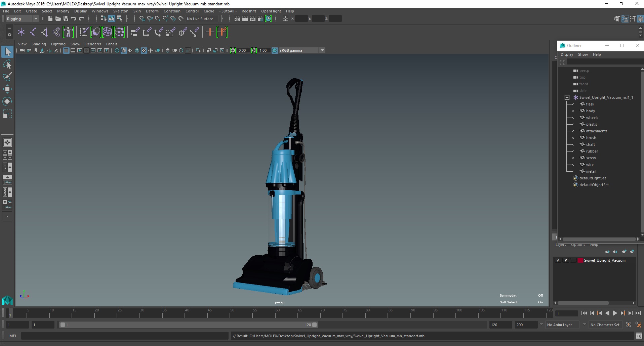644x346 pixels.
Task: Select wheels node in Outliner
Action: tap(592, 118)
